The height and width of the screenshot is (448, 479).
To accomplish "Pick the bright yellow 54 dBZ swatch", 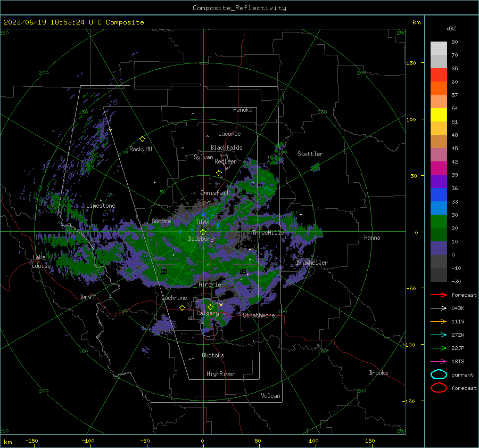I will (439, 115).
